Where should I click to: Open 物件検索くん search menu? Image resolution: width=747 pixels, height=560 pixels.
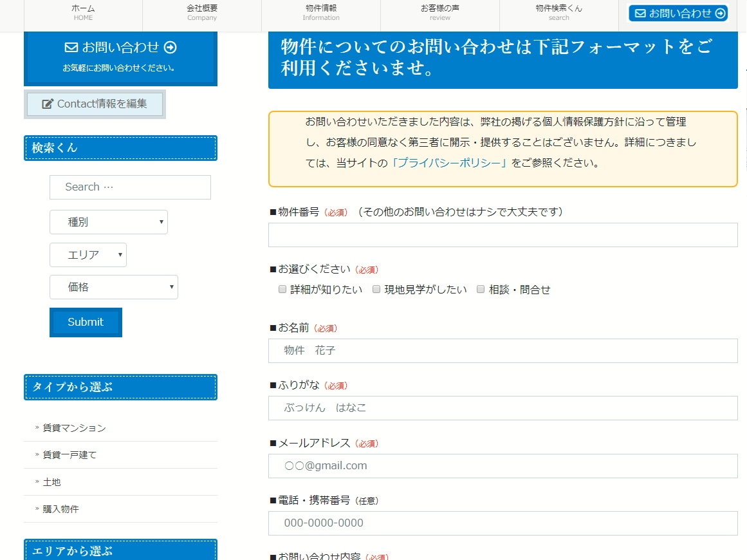[559, 13]
